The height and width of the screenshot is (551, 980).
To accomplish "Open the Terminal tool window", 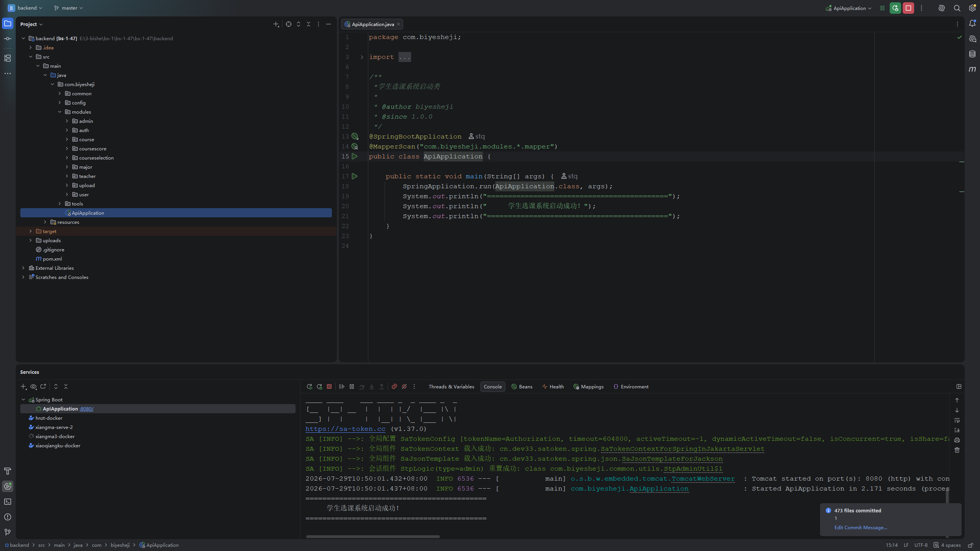I will 8,502.
